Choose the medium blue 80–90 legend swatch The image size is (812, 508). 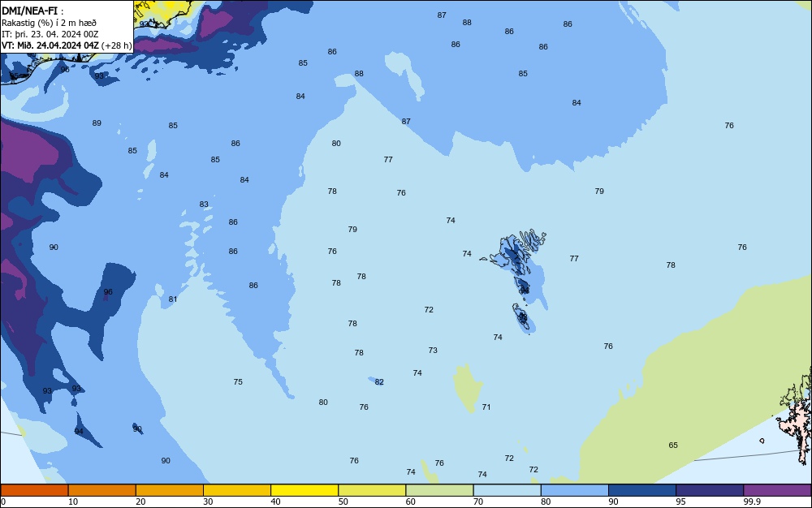[x=575, y=490]
